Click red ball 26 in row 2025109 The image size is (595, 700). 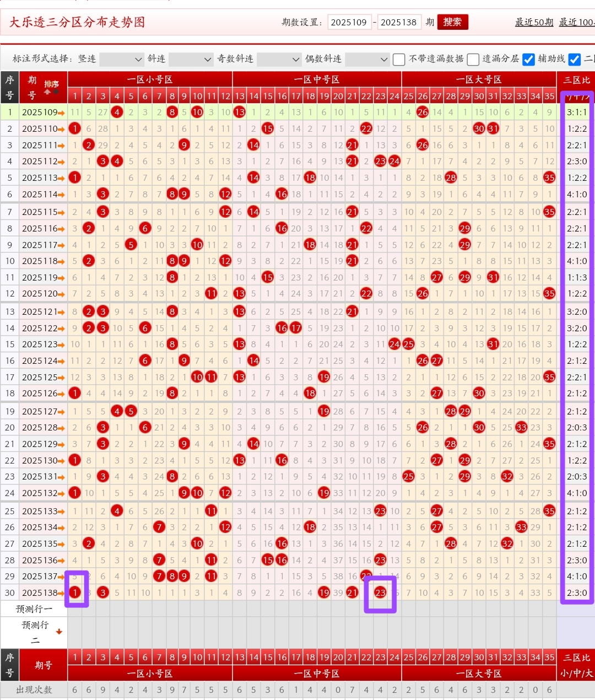[423, 112]
